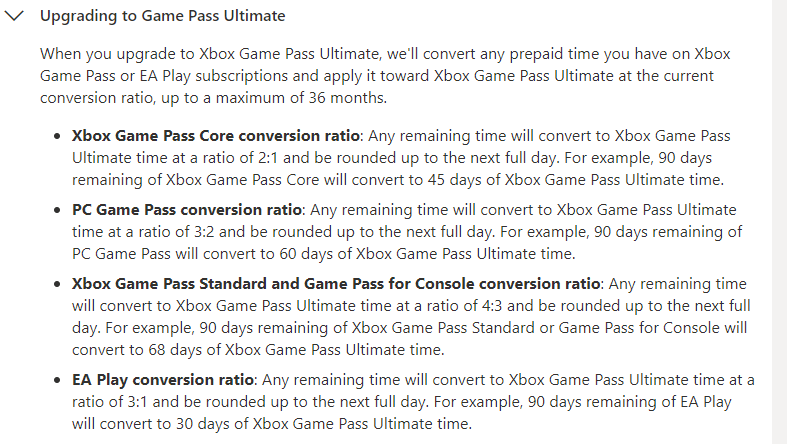Click the intro sentence starting When you upgrade
The height and width of the screenshot is (444, 787).
(x=385, y=76)
